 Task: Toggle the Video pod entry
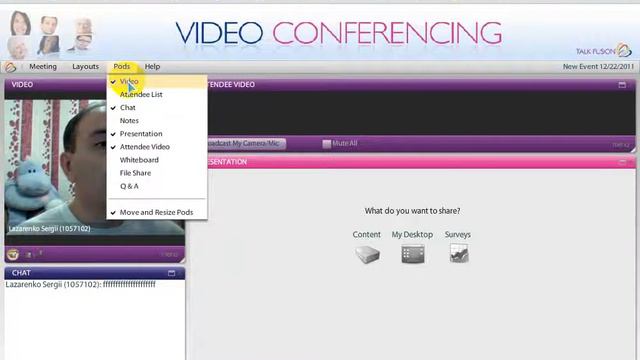(x=157, y=81)
